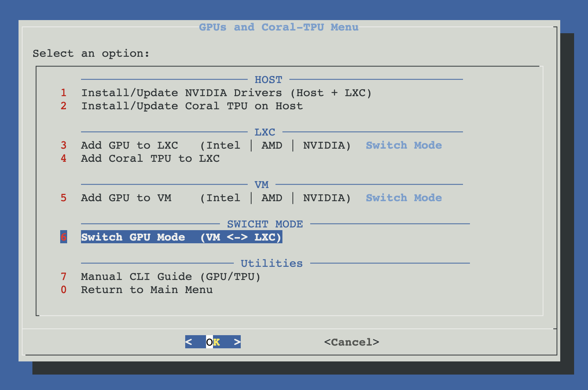Click the 'Select an option:' prompt text

91,53
